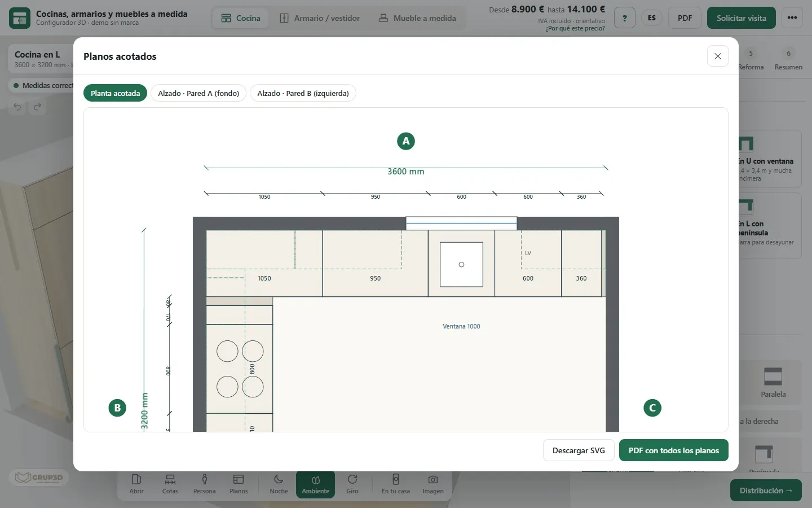Select En U con ventana preset
This screenshot has height=508, width=812.
(x=770, y=159)
